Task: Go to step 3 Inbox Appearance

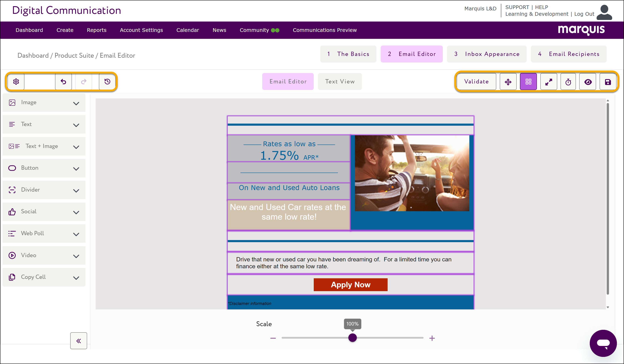Action: click(487, 54)
